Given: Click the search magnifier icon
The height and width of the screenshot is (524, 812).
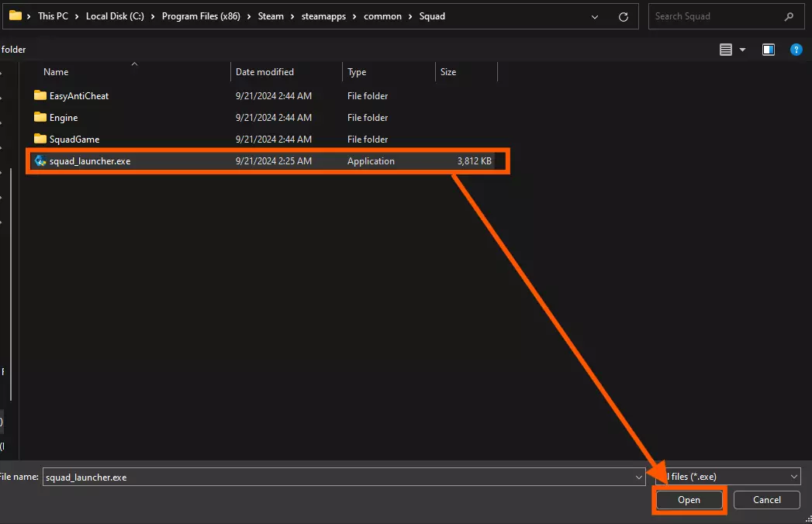Looking at the screenshot, I should (789, 16).
